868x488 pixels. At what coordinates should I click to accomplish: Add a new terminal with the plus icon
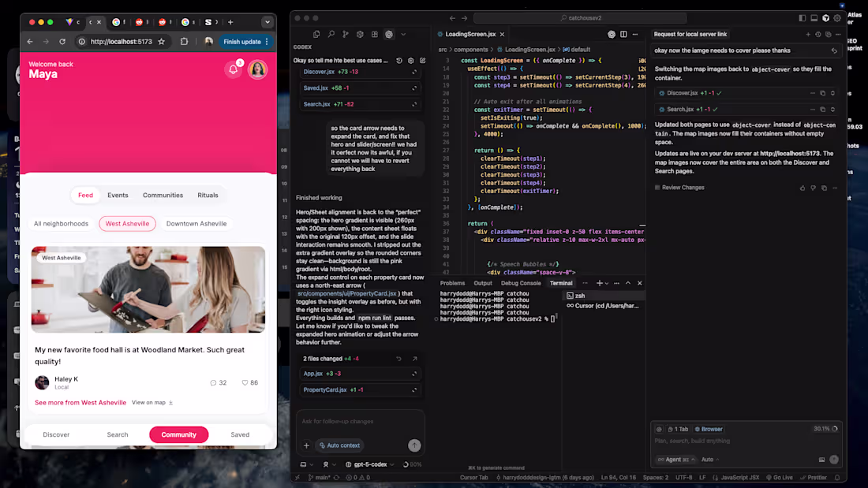coord(598,283)
